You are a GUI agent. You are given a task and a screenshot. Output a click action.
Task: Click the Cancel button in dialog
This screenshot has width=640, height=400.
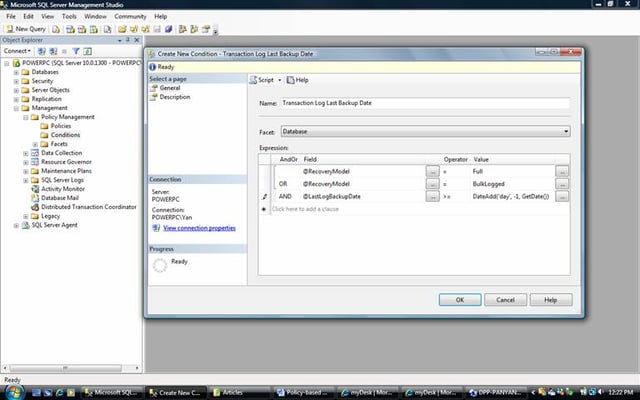pyautogui.click(x=505, y=300)
